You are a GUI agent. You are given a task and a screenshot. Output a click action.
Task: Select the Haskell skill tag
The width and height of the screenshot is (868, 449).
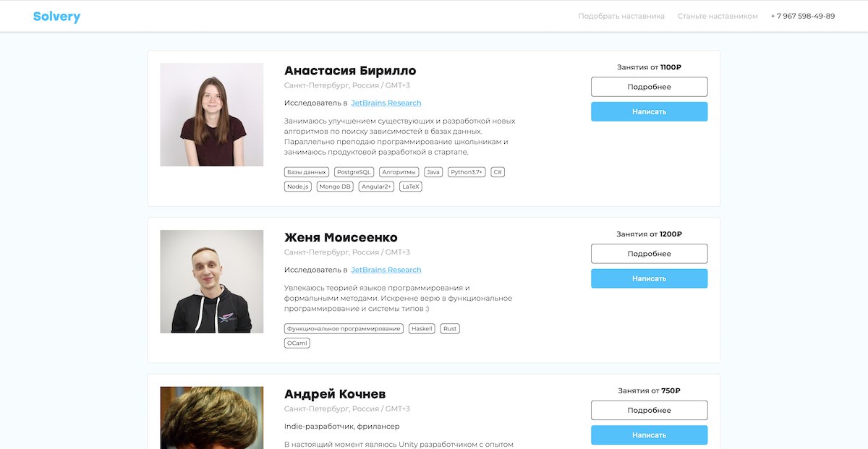[x=422, y=328]
